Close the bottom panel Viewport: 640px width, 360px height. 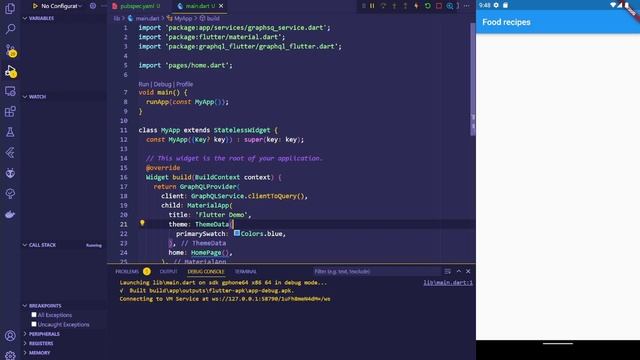468,271
